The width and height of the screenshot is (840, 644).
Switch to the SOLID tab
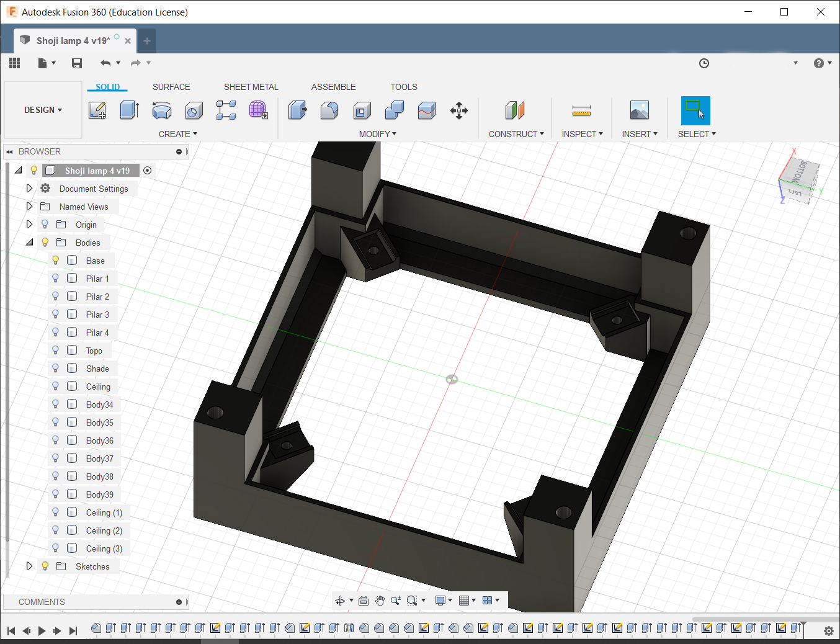coord(108,87)
